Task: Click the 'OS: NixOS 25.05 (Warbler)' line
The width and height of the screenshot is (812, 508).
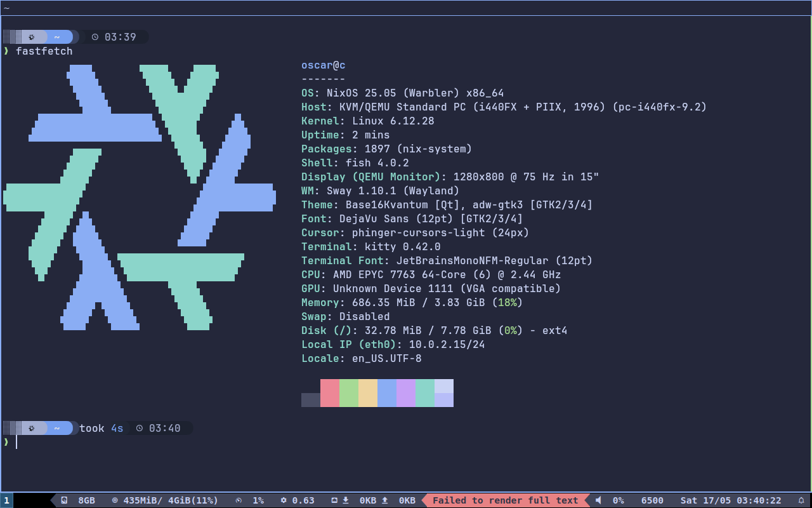Action: (403, 93)
